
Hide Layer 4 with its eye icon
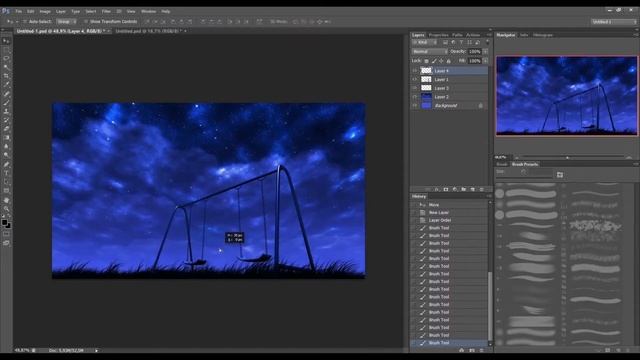[x=415, y=71]
